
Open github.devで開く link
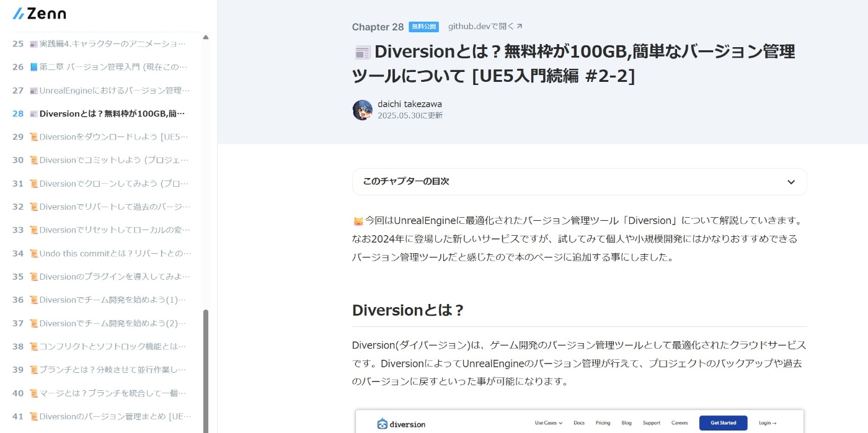[485, 26]
